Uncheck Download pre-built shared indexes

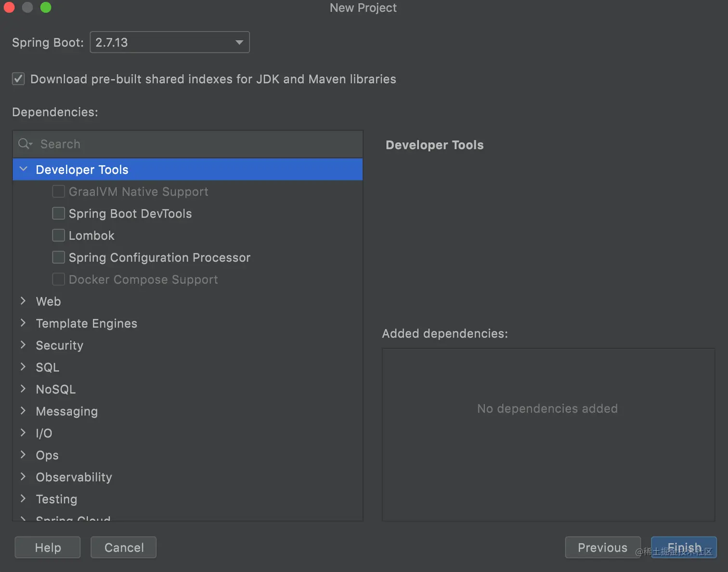point(18,79)
